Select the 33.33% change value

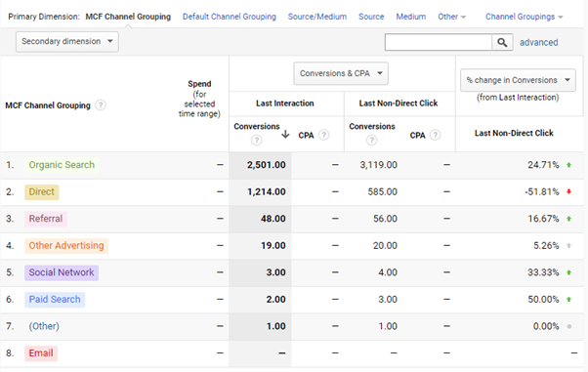pyautogui.click(x=543, y=272)
